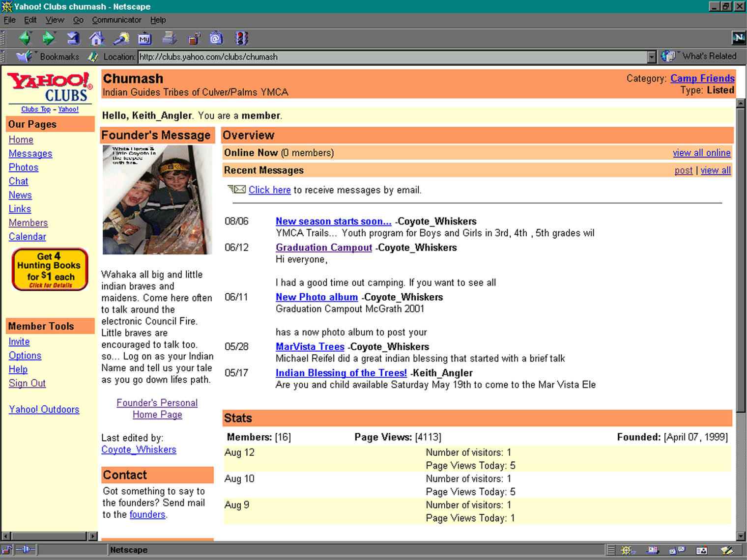Open Founder's Personal Home Page link
Screen dimensions: 747x560
click(157, 408)
